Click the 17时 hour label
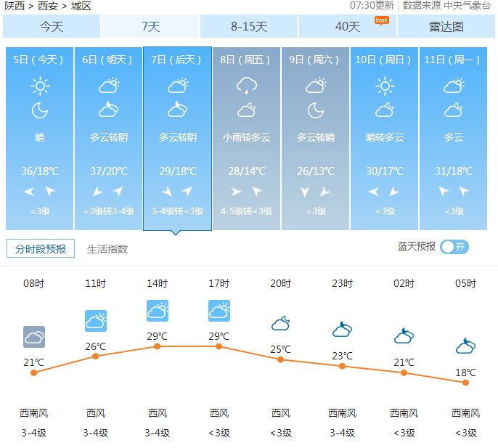The width and height of the screenshot is (498, 448). point(219,283)
